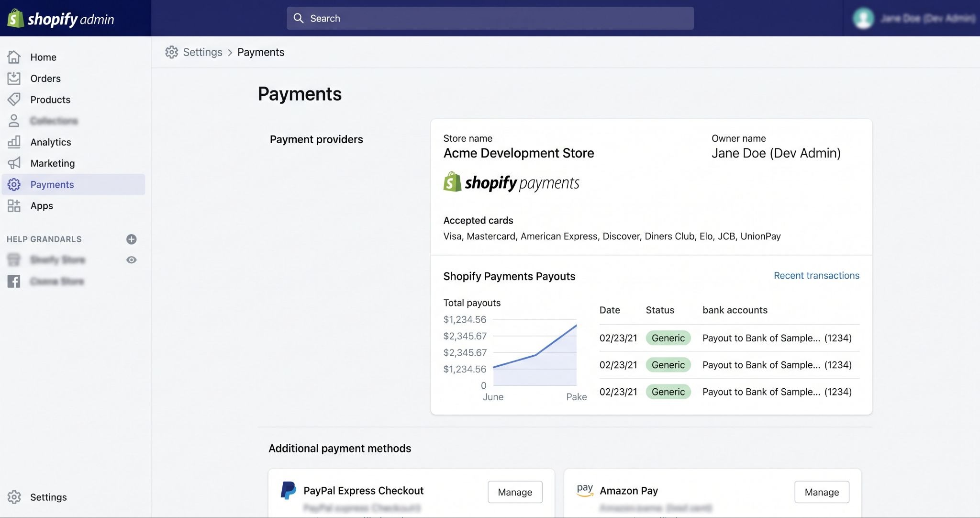Click the user avatar in the header
The width and height of the screenshot is (980, 518).
pyautogui.click(x=863, y=18)
